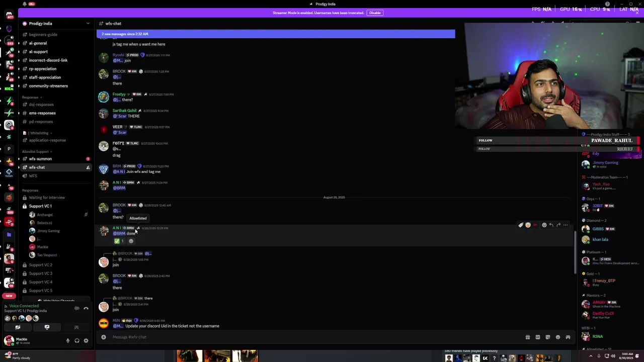Open create invite icon on wfs-chat

coord(88,167)
